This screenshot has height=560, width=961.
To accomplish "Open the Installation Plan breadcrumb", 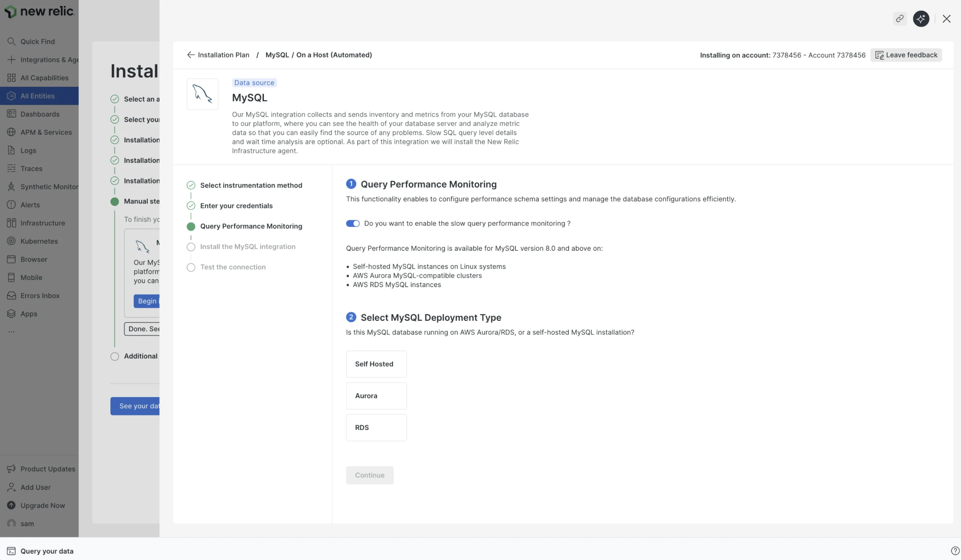I will pos(223,55).
